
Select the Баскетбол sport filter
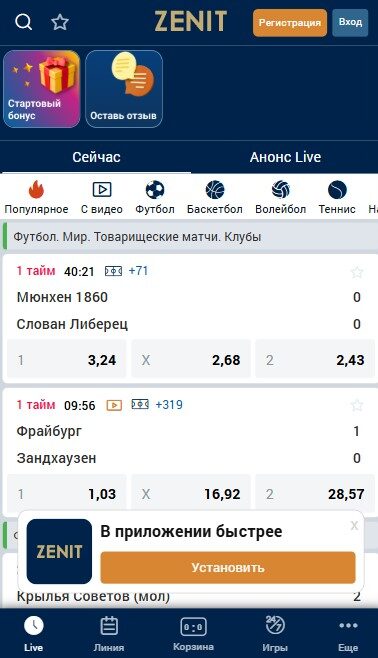[215, 197]
